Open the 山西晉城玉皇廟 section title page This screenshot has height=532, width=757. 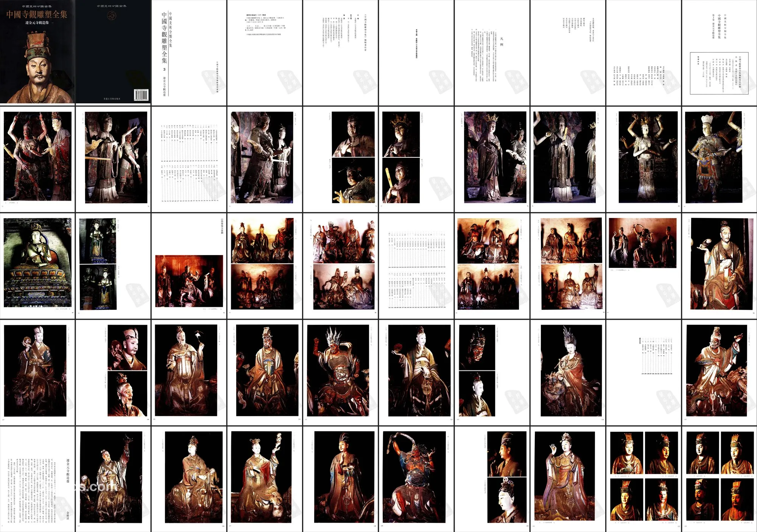tap(189, 266)
